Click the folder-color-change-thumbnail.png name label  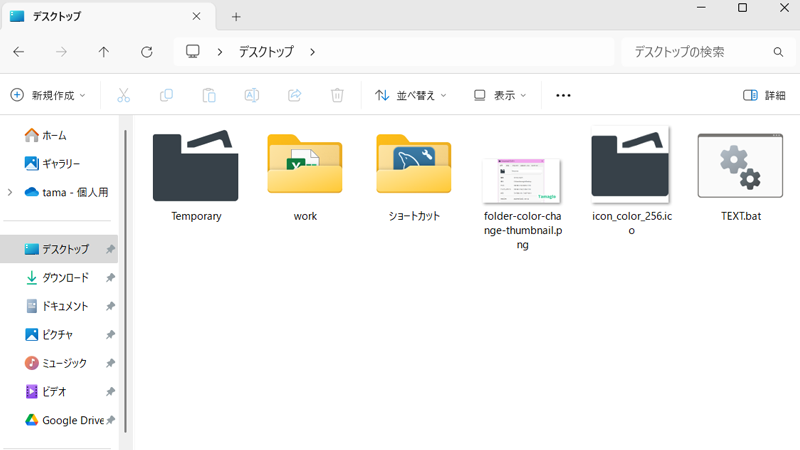click(522, 230)
